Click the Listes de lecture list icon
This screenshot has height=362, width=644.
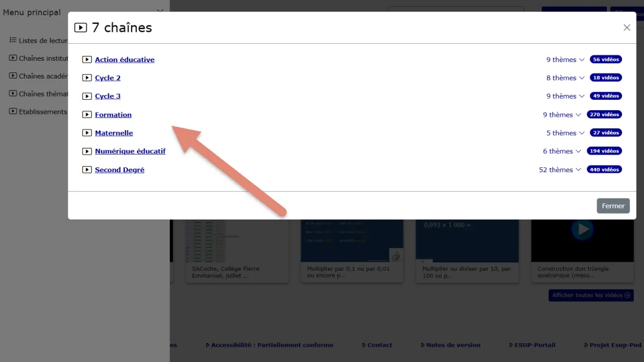13,40
